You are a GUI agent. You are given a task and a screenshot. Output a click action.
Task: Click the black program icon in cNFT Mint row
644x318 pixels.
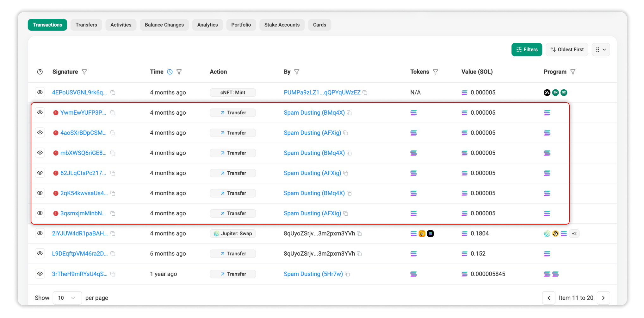(547, 92)
